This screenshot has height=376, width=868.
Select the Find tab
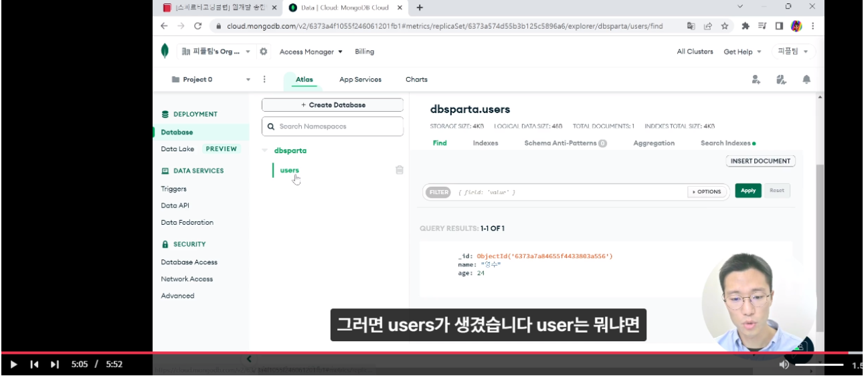[440, 143]
